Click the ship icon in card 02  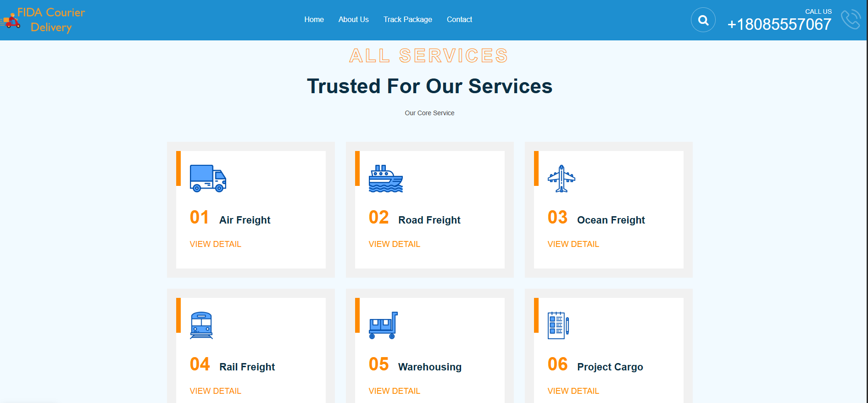pyautogui.click(x=385, y=179)
